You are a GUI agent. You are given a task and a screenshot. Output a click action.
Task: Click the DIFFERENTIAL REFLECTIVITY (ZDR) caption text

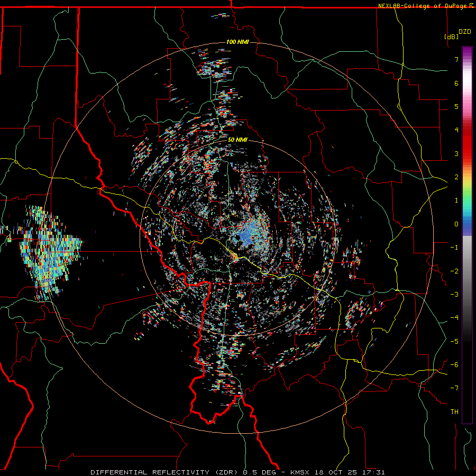(165, 472)
